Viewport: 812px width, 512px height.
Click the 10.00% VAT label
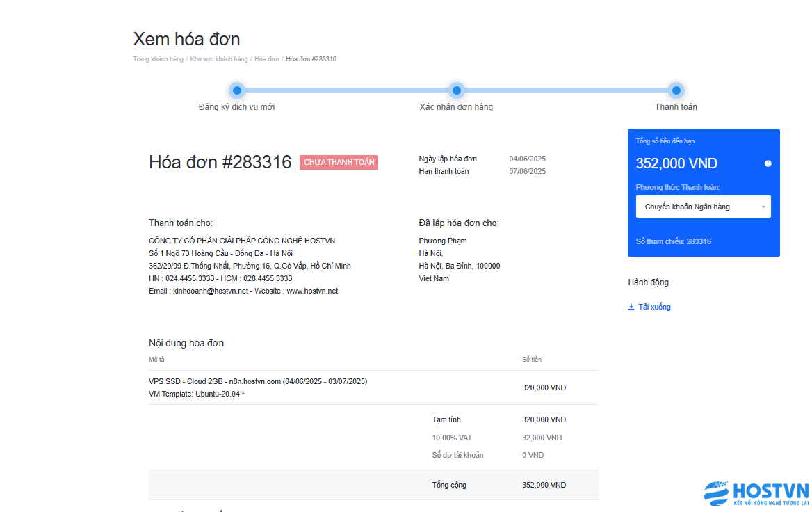tap(452, 438)
